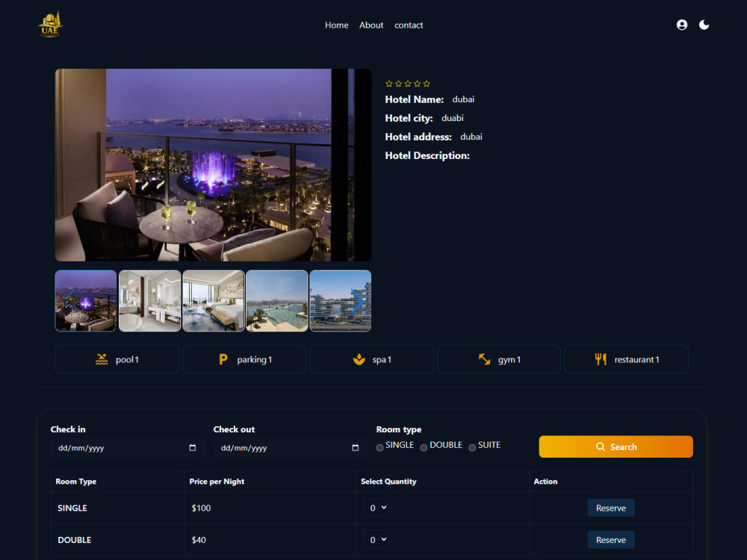Select the bedroom thumbnail
The image size is (747, 560).
[x=214, y=301]
